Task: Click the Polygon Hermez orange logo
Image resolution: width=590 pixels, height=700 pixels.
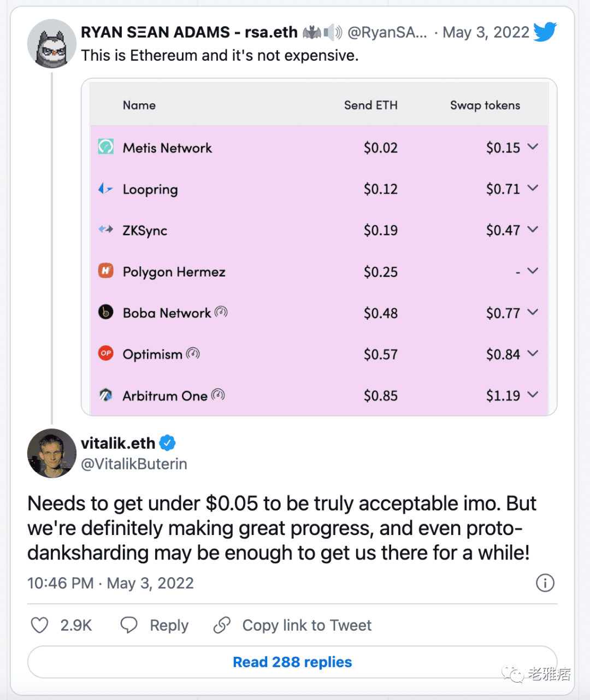Action: point(106,270)
